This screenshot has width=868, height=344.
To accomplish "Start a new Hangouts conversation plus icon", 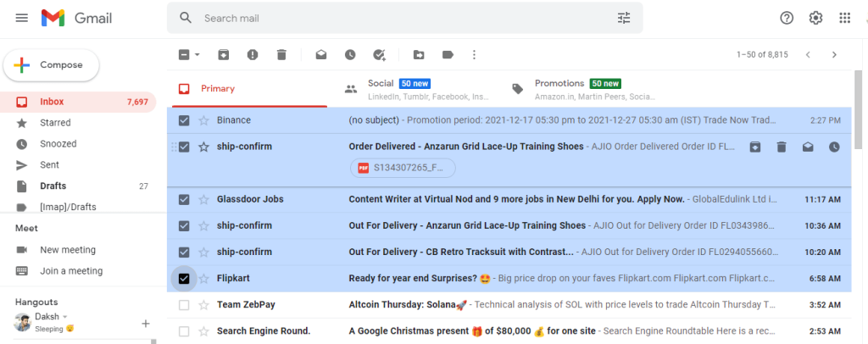I will pos(146,324).
